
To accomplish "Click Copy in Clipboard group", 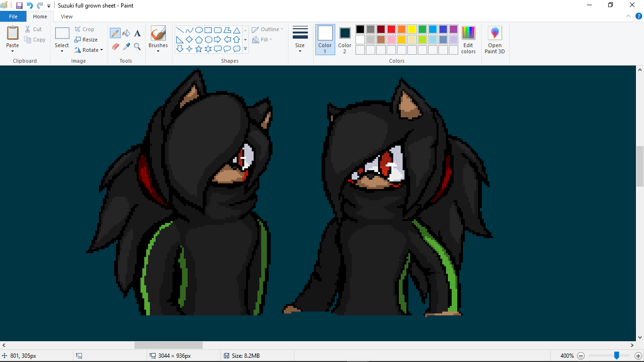I will point(35,40).
